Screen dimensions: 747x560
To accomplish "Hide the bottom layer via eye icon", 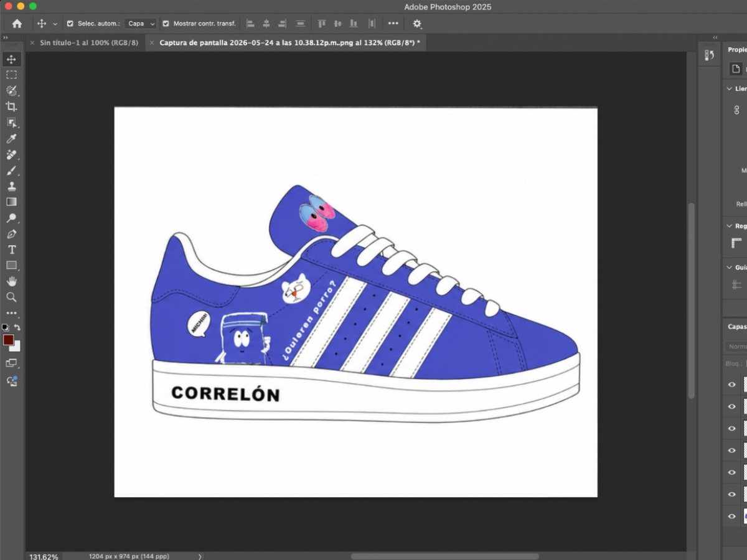I will [732, 516].
